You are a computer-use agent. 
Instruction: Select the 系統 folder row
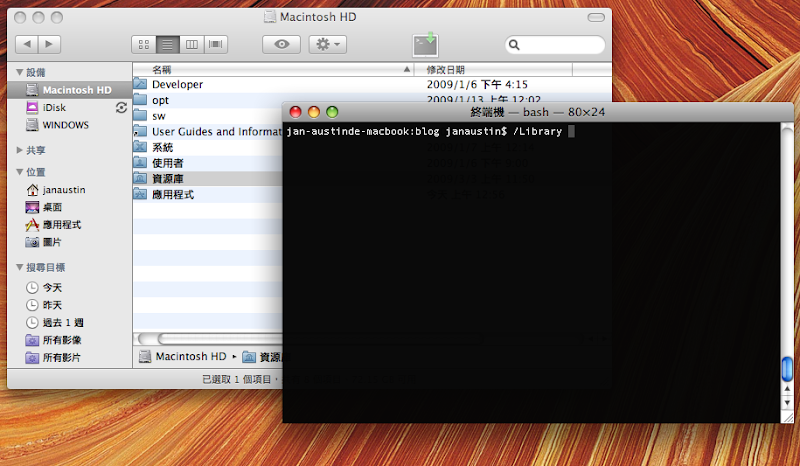pos(208,148)
